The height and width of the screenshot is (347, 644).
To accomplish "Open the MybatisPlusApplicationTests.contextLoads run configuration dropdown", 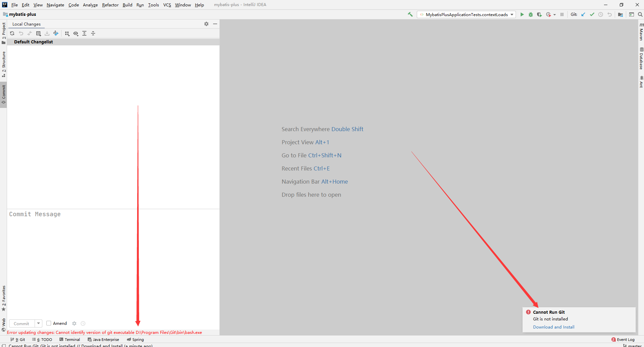I will (467, 14).
